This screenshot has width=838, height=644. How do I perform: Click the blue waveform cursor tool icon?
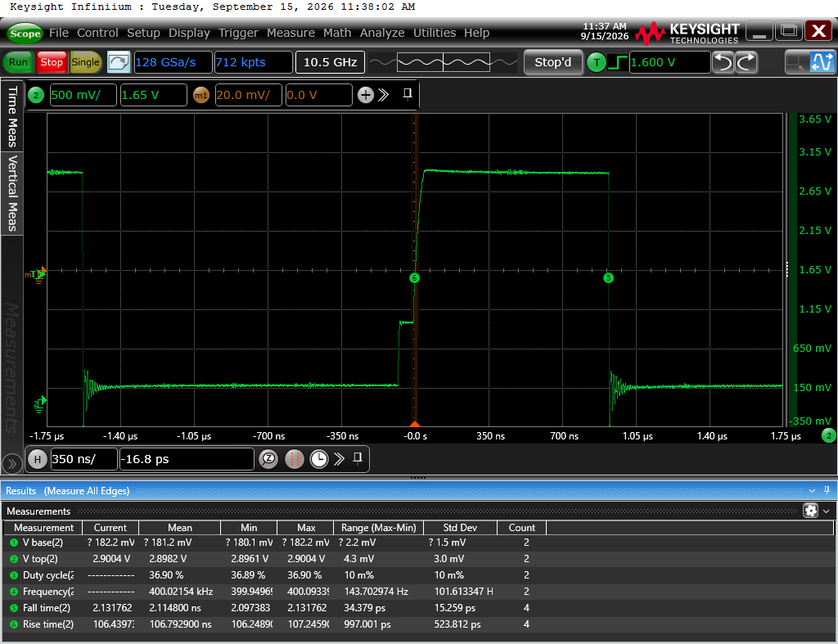coord(822,62)
